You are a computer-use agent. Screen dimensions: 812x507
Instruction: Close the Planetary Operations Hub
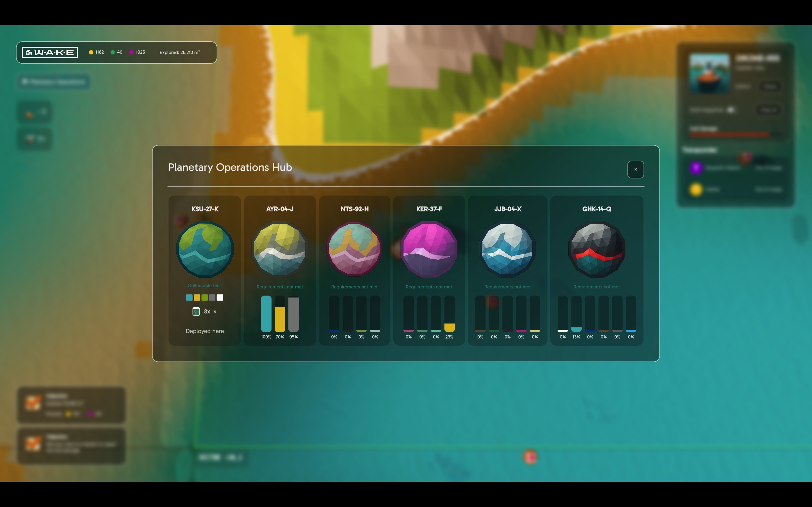click(x=636, y=169)
